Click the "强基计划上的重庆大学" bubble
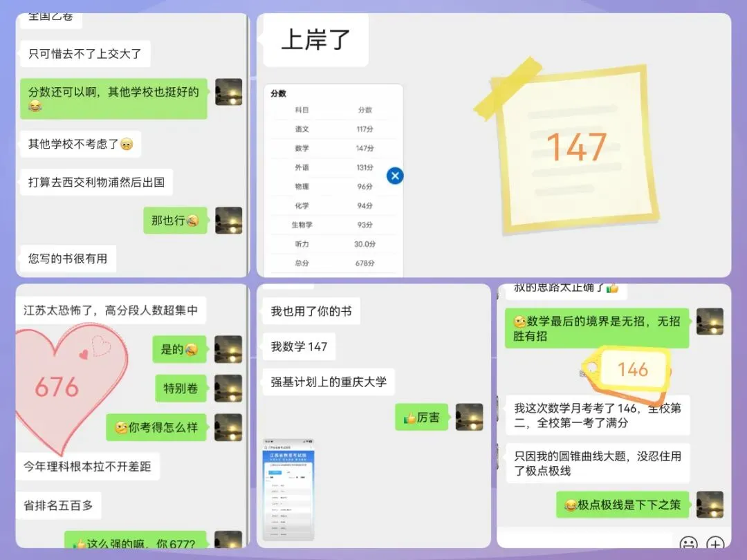 click(328, 383)
